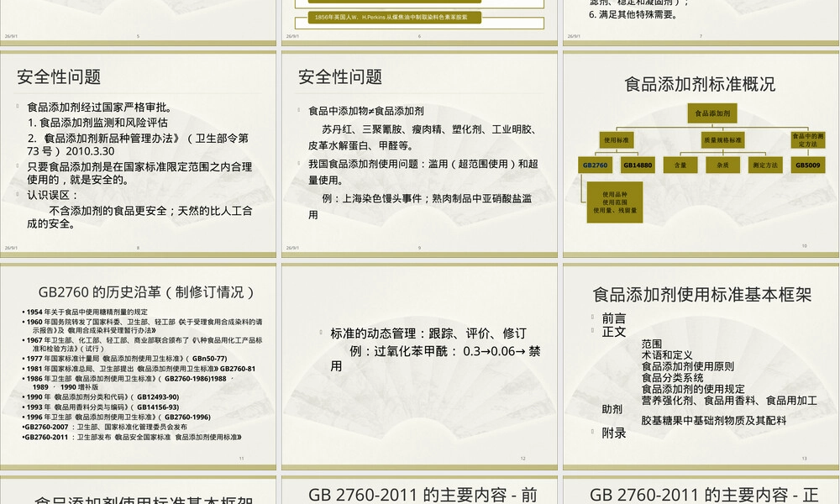Select slide 8 titled 安全性问题 about national approval
Viewport: 840px width, 504px height.
[138, 154]
